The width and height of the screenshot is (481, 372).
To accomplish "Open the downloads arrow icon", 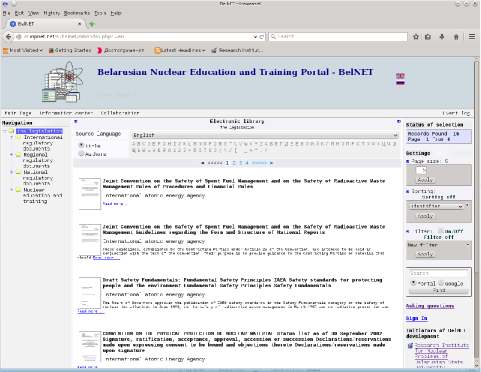I will pos(442,37).
